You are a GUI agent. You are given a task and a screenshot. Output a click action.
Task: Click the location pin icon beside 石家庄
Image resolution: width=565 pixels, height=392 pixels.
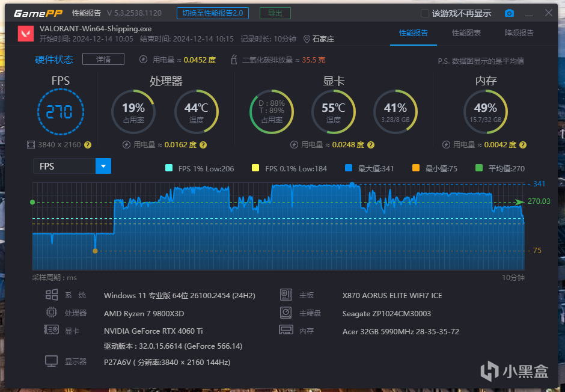click(x=307, y=39)
